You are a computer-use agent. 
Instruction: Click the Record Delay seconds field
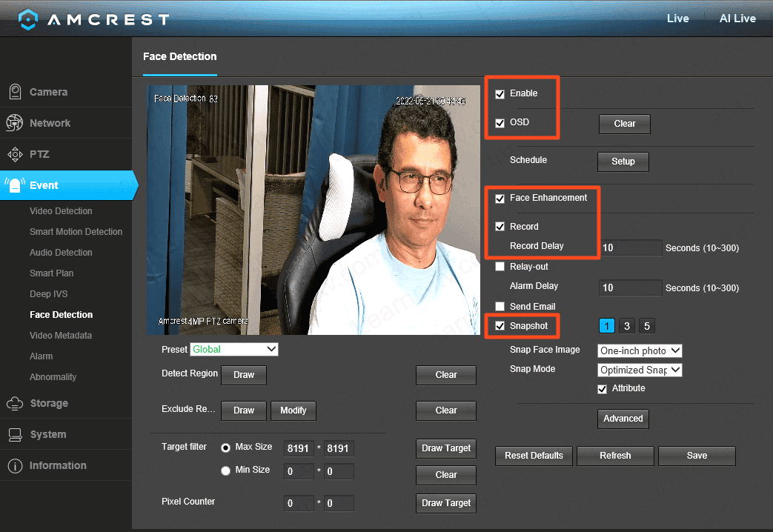pyautogui.click(x=630, y=248)
